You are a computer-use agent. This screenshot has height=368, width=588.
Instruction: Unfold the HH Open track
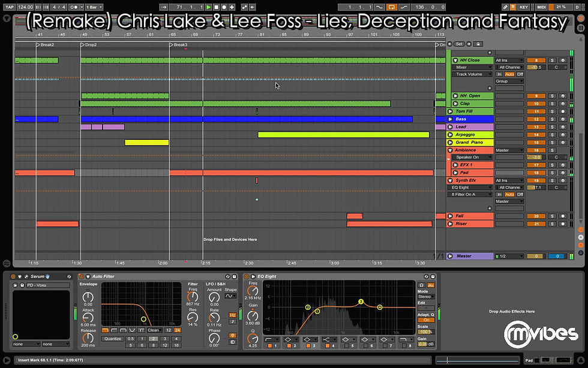pyautogui.click(x=455, y=95)
